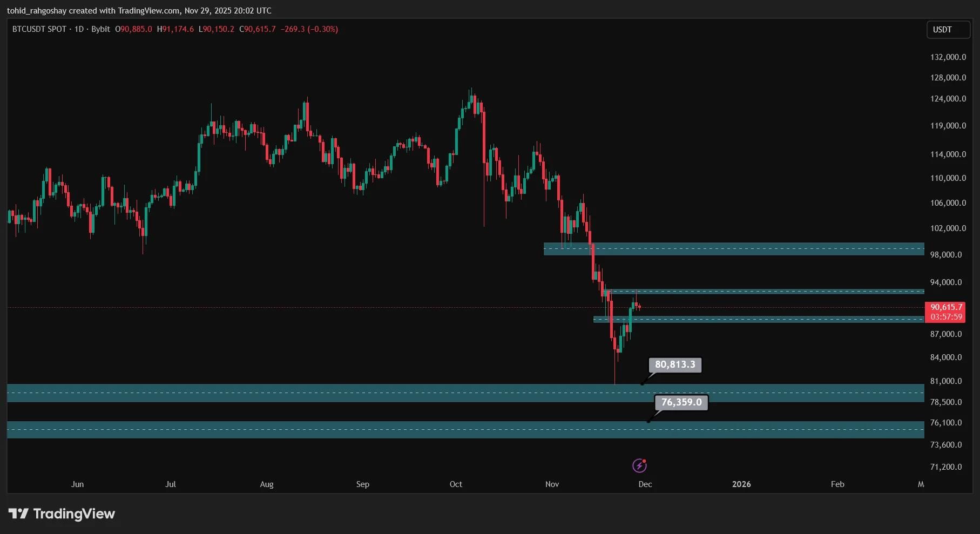Click the 124,000.0 price axis label

click(x=948, y=99)
